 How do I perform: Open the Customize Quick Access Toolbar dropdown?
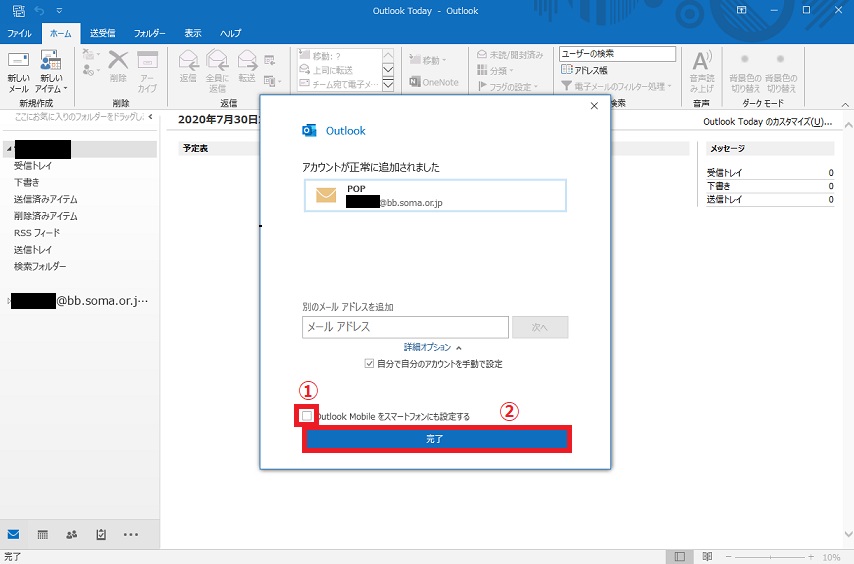pos(59,10)
